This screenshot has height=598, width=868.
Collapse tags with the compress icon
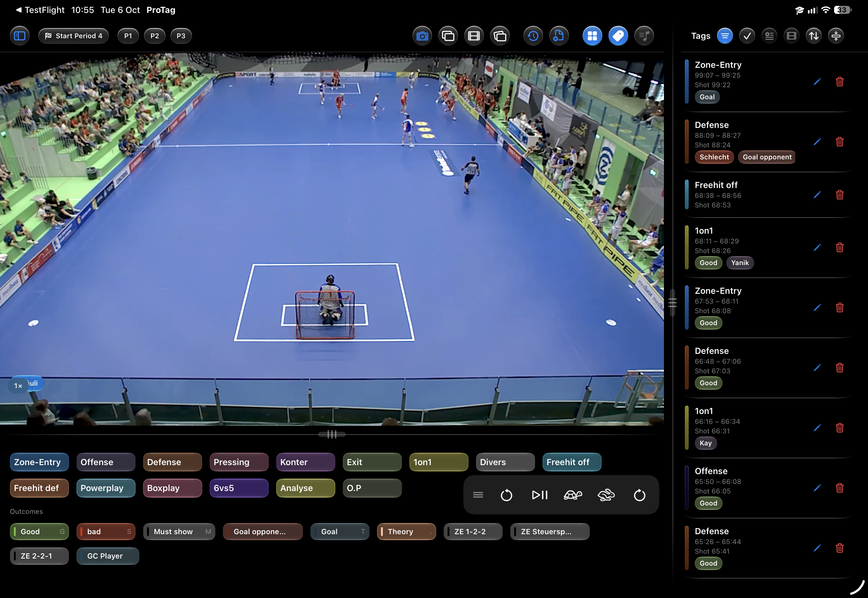(x=836, y=36)
